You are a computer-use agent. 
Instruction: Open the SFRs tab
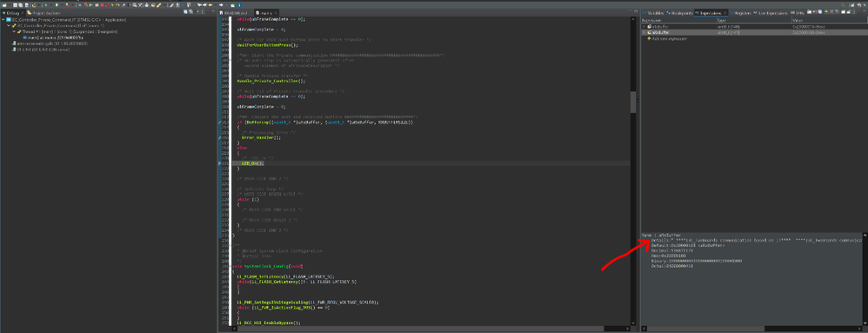798,13
